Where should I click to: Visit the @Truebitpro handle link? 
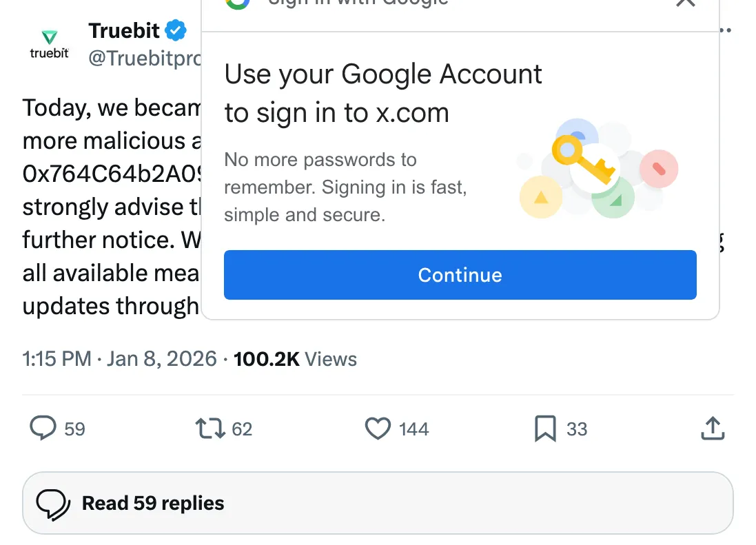(145, 59)
